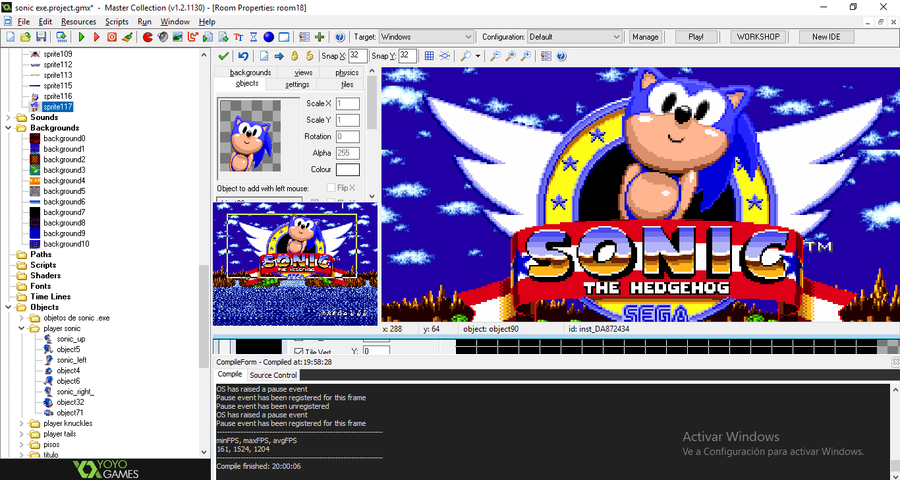Click the create application export icon
The width and height of the screenshot is (900, 480).
pyautogui.click(x=61, y=37)
